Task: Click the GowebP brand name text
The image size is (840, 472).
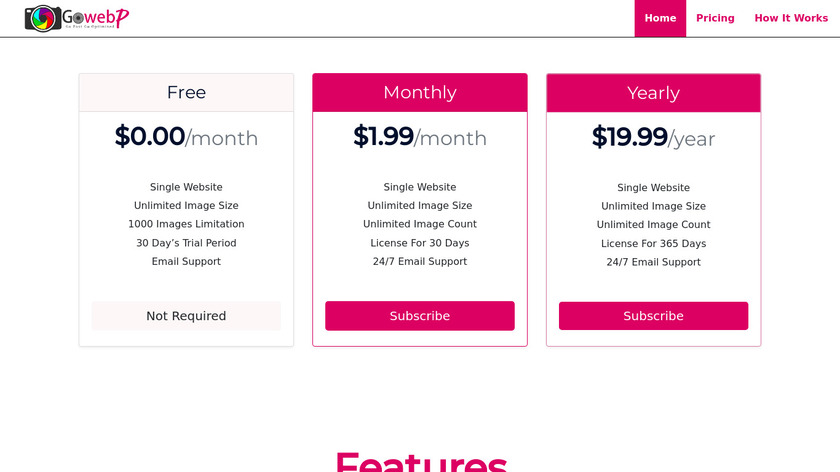Action: pyautogui.click(x=96, y=17)
